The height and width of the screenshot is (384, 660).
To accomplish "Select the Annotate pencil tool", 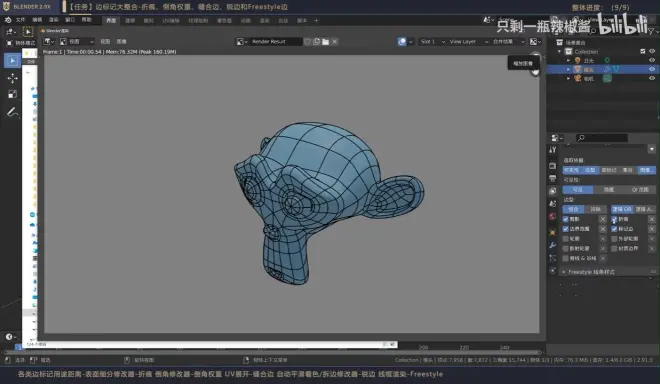I will (x=12, y=112).
